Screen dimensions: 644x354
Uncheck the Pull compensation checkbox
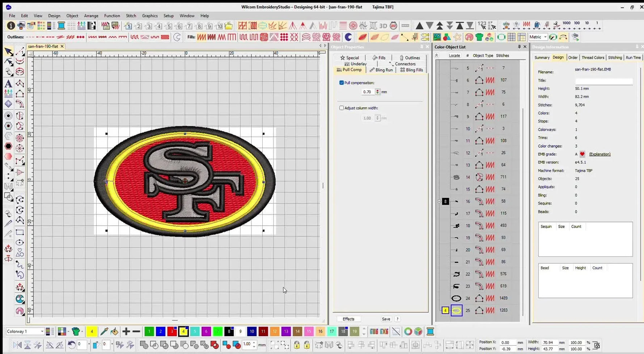342,82
